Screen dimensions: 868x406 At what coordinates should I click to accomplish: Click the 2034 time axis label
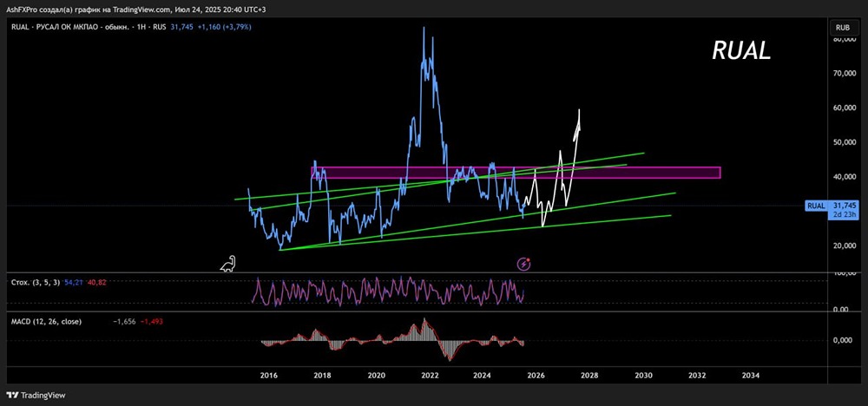pyautogui.click(x=750, y=375)
